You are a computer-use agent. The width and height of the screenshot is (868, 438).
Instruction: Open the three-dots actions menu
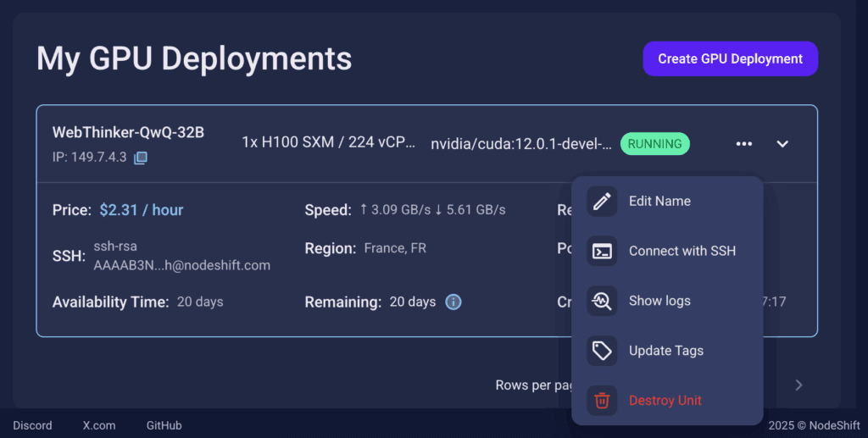pyautogui.click(x=744, y=144)
